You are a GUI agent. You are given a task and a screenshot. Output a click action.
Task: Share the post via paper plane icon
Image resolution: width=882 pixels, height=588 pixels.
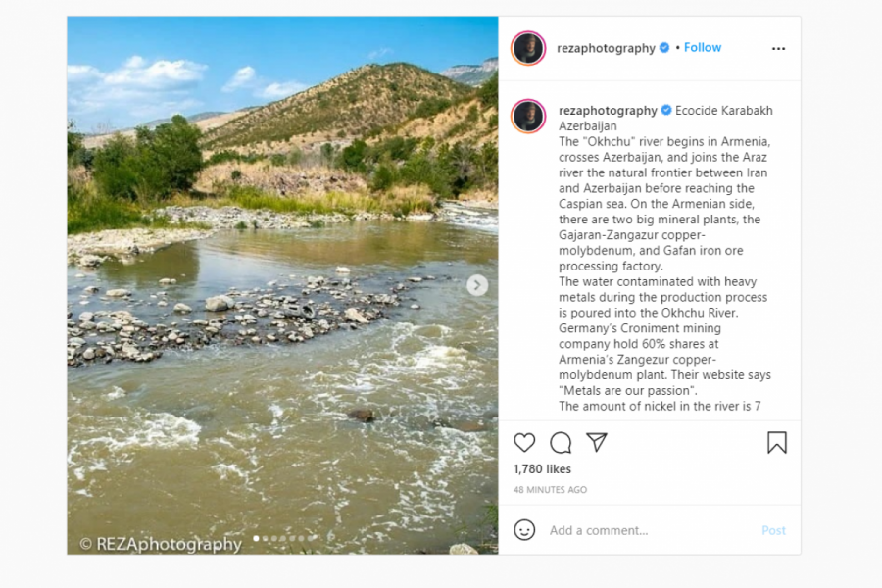tap(596, 443)
